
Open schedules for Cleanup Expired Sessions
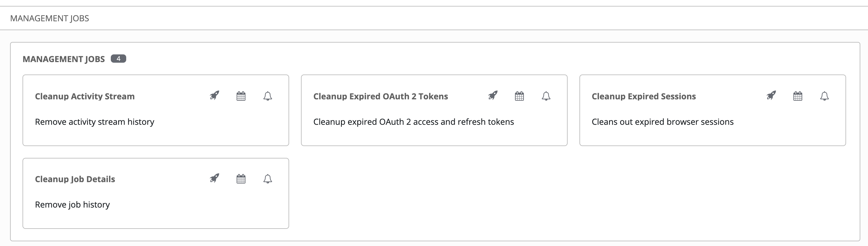pos(797,96)
